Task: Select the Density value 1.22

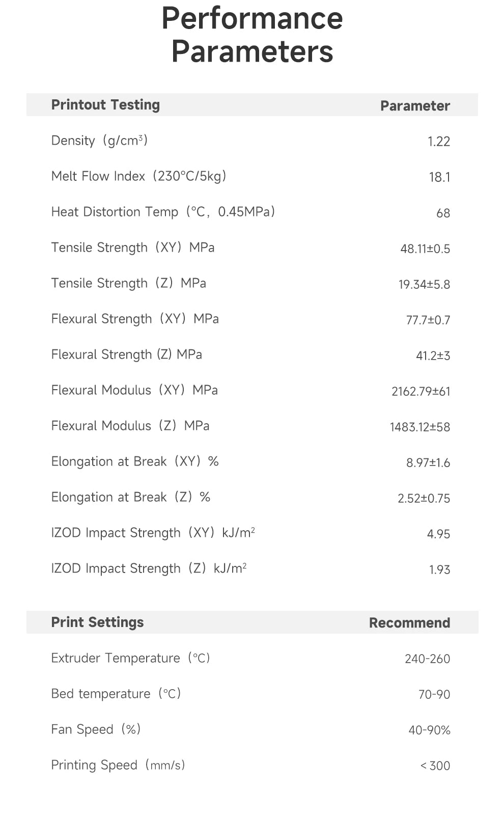Action: [x=438, y=142]
